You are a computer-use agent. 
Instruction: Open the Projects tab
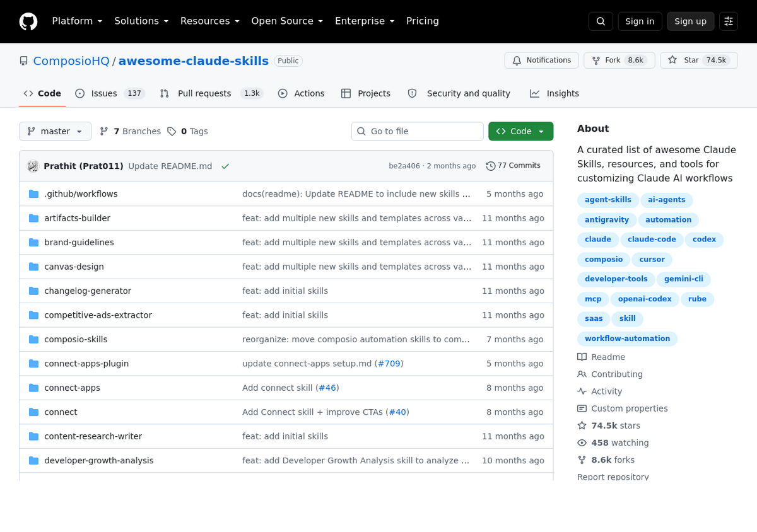tap(366, 93)
